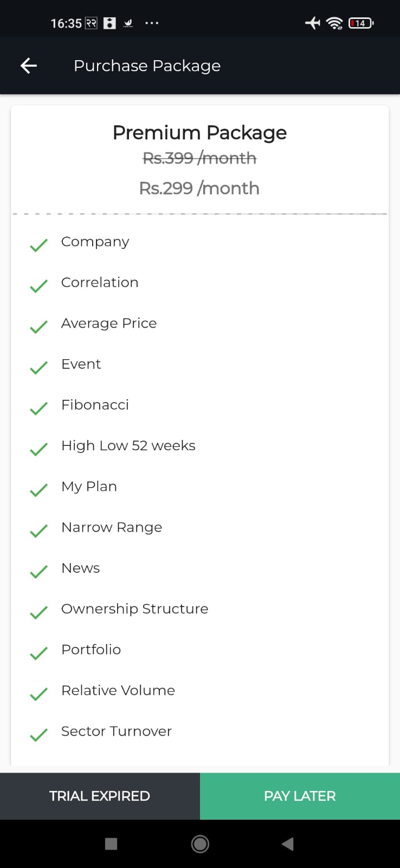Tap the Sector Turnover entry
This screenshot has height=868, width=400.
point(117,731)
